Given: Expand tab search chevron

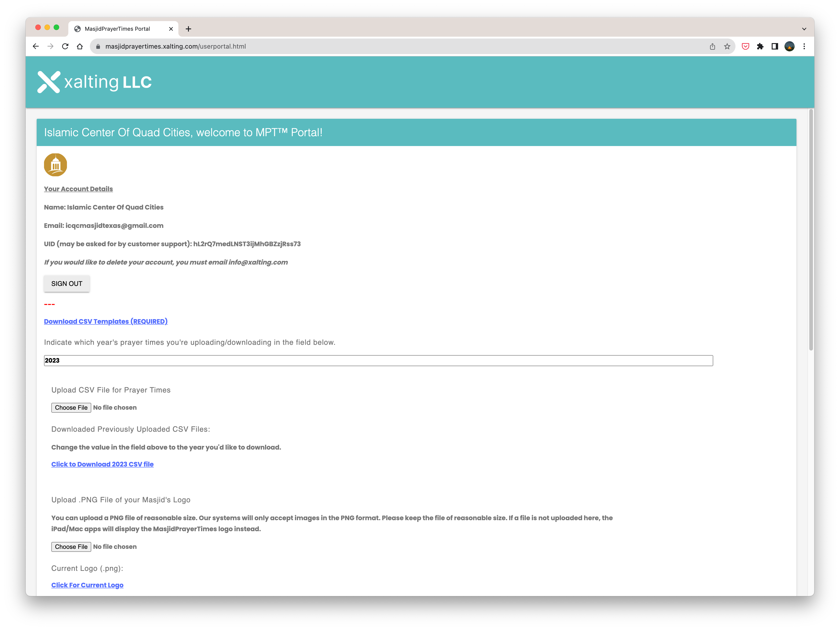Looking at the screenshot, I should pos(804,29).
